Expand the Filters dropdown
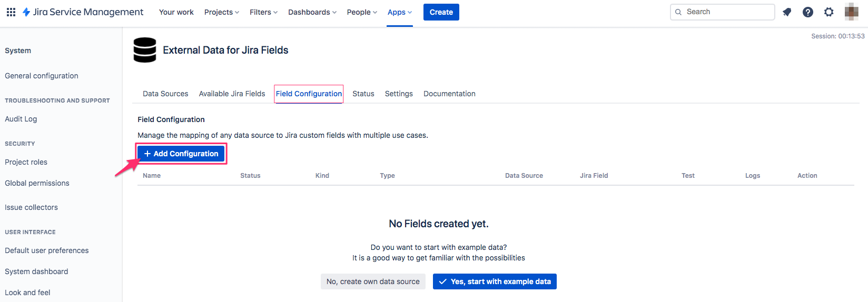Screen dimensions: 868x302 pos(263,12)
